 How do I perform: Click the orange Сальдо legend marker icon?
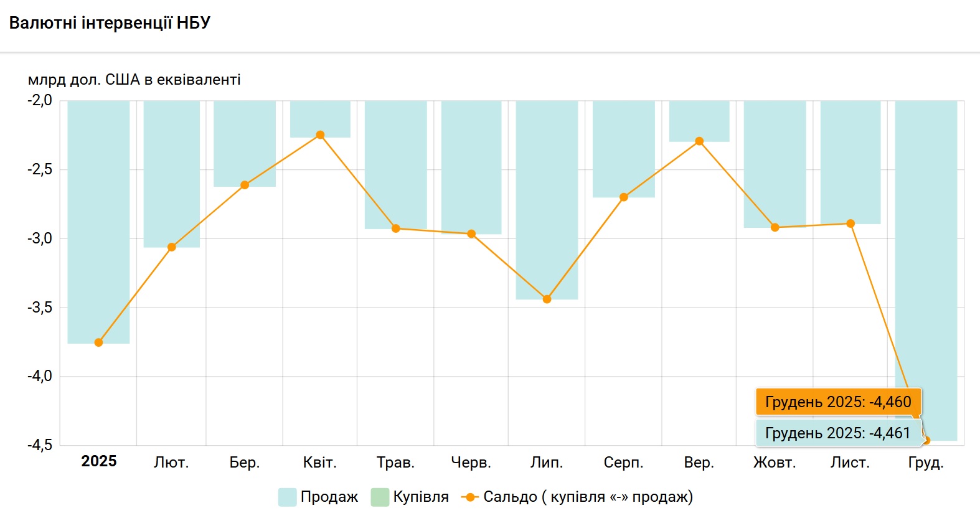(470, 497)
